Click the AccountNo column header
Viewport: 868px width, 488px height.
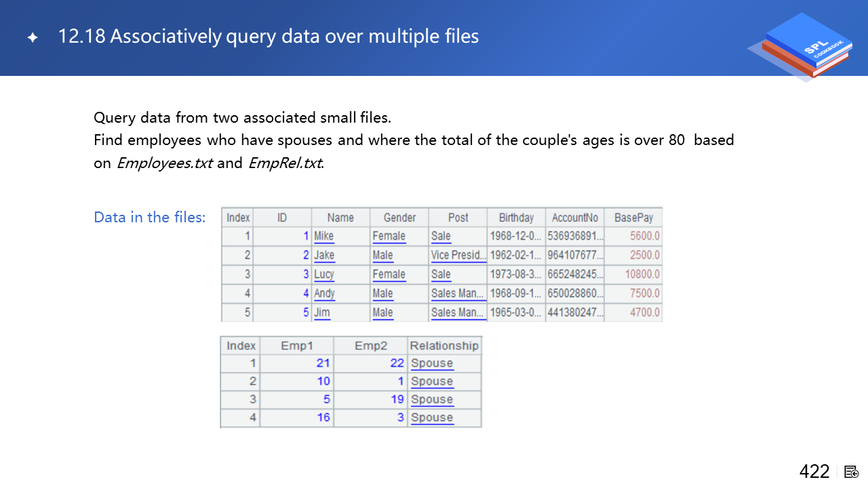point(575,218)
